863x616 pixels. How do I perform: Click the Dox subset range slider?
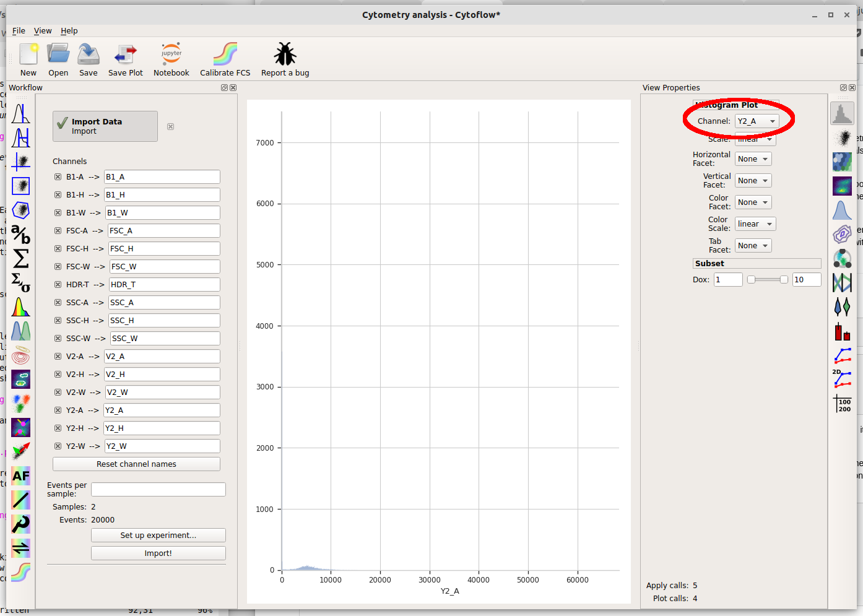[x=768, y=280]
